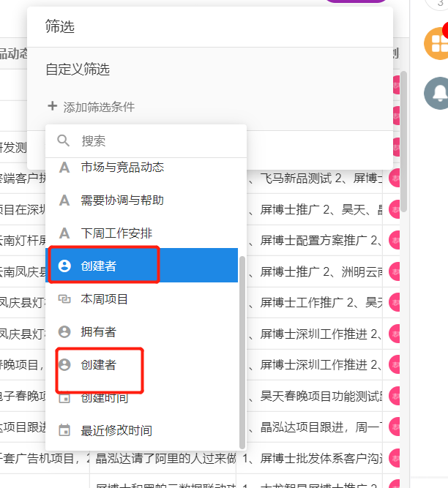This screenshot has height=488, width=448.
Task: Pick the second 创建者 entry
Action: (141, 365)
